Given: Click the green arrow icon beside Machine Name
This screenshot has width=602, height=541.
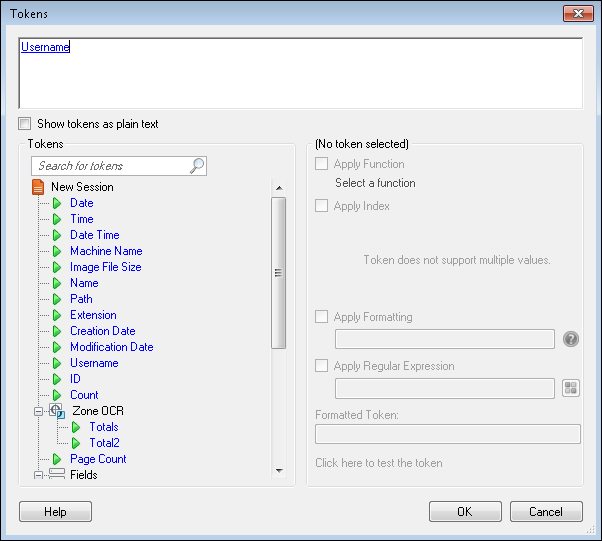Looking at the screenshot, I should 57,251.
